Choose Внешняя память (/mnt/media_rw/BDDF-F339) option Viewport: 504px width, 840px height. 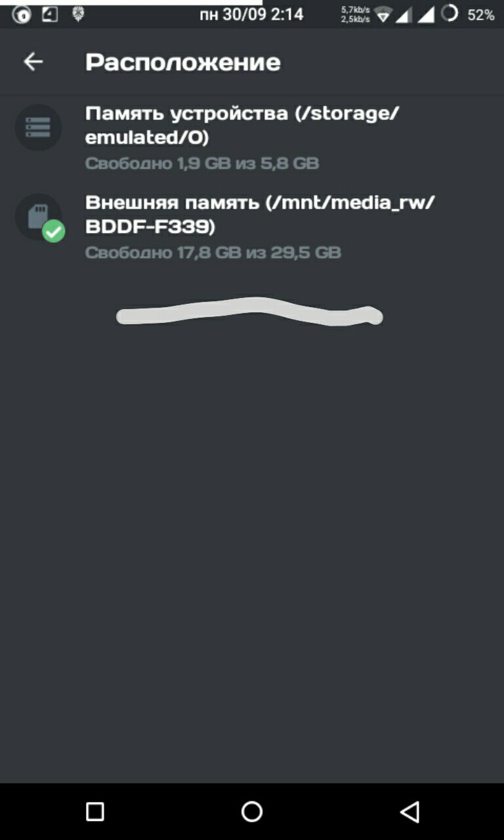click(252, 226)
